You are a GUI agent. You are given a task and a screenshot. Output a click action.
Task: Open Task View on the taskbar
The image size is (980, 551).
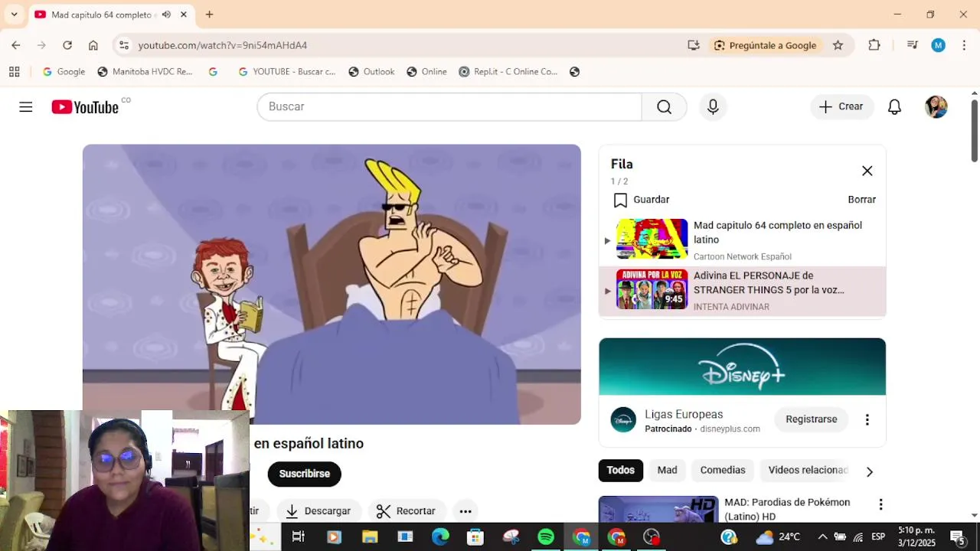[x=299, y=537]
